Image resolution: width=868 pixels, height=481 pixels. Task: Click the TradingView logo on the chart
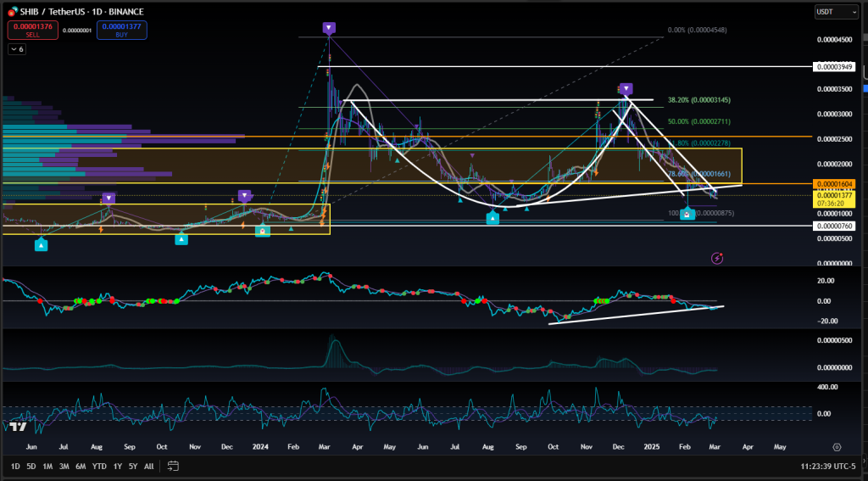click(19, 427)
